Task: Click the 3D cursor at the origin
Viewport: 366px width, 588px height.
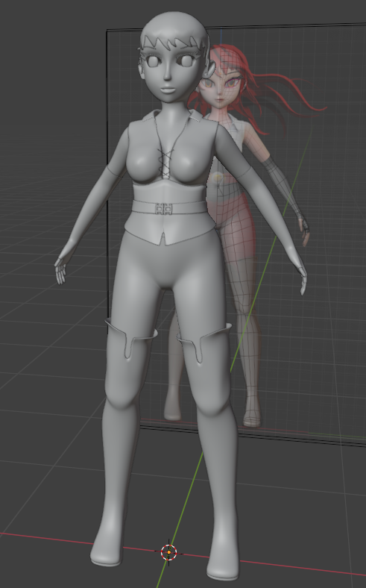Action: click(169, 552)
